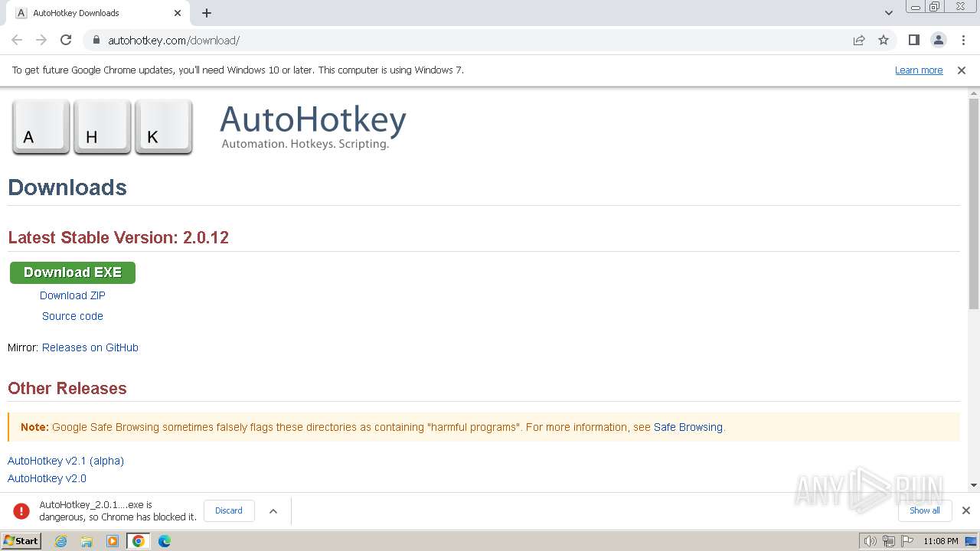Dismiss the Chrome update notice bar
980x551 pixels.
962,70
